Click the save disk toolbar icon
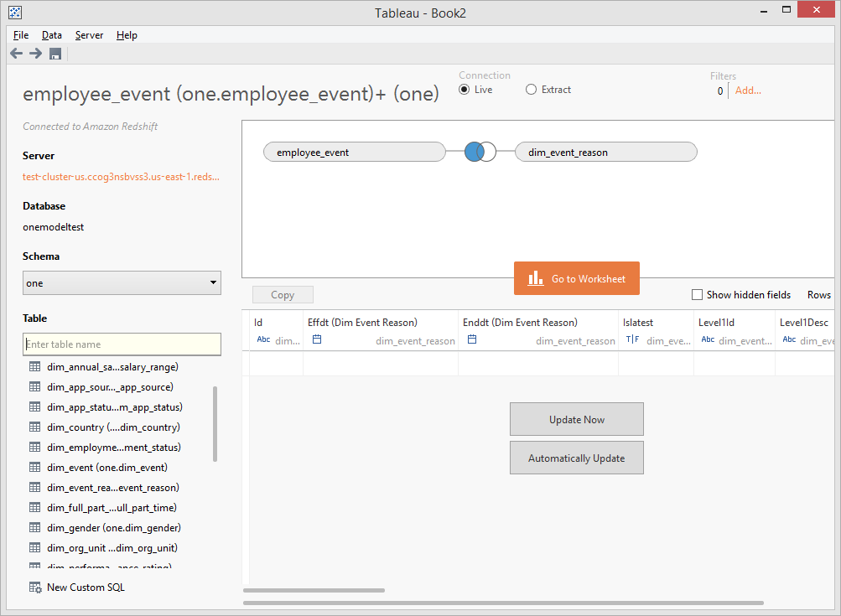Screen dimensions: 841x616 pyautogui.click(x=55, y=54)
